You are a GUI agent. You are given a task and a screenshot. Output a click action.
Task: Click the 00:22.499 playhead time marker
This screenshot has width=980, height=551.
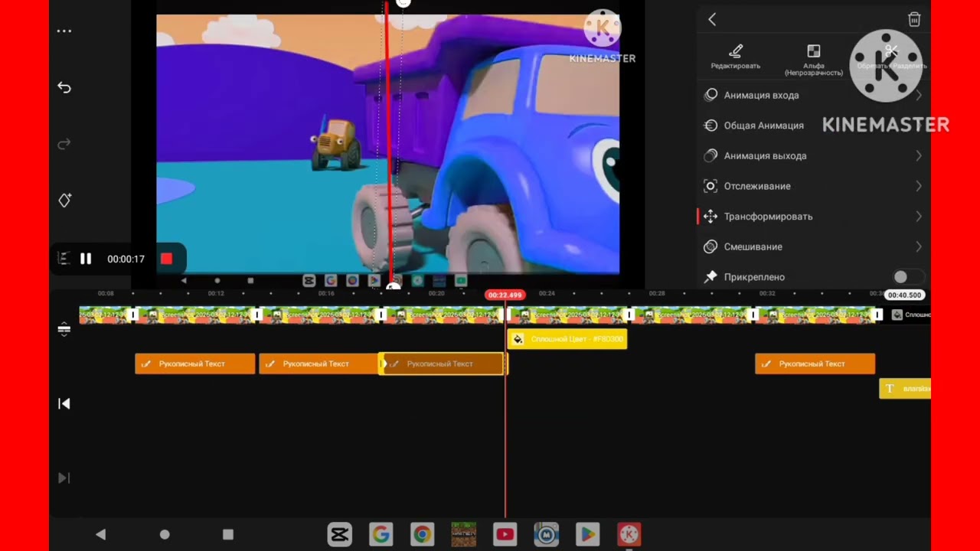pos(505,295)
